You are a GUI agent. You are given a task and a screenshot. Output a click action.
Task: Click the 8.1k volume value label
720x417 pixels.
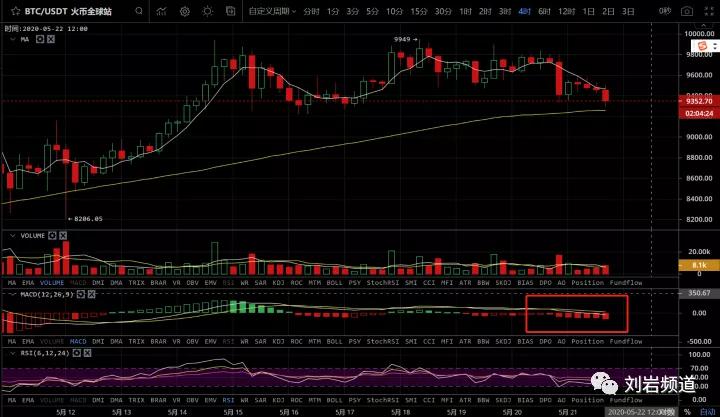[698, 265]
